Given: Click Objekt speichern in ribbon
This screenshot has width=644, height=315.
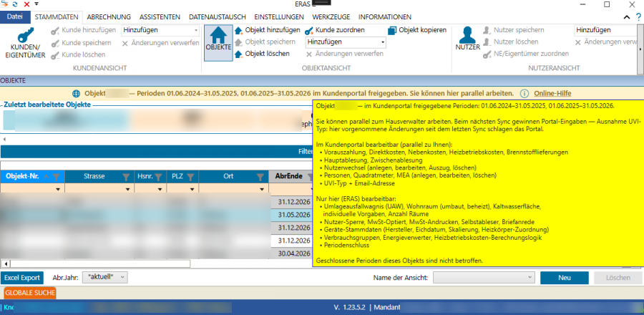Looking at the screenshot, I should click(x=265, y=42).
